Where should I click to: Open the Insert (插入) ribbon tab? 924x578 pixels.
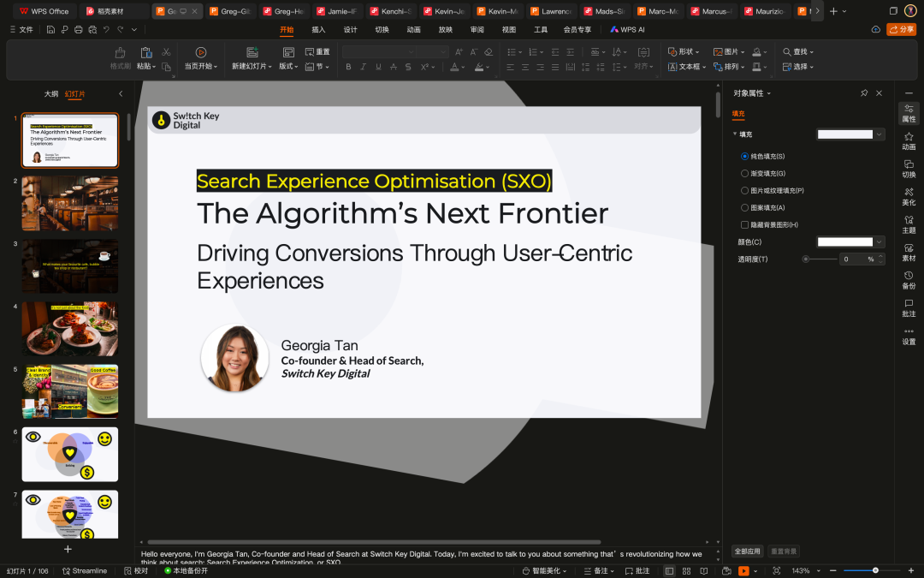(318, 29)
